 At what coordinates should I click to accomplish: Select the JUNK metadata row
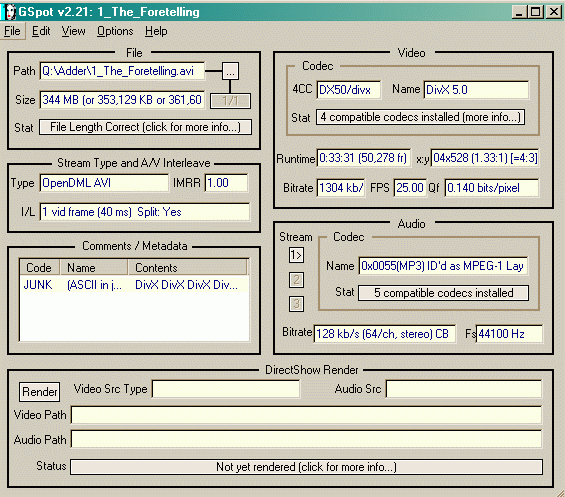[x=134, y=285]
